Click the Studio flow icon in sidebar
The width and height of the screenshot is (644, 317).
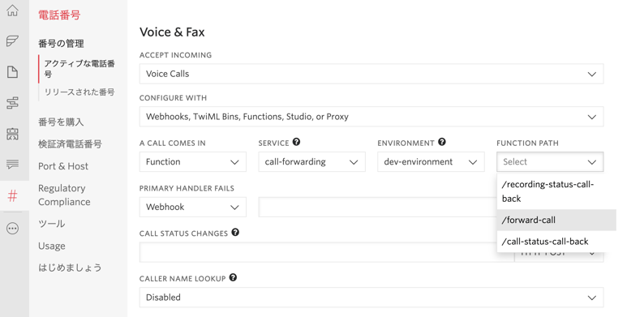coord(13,103)
